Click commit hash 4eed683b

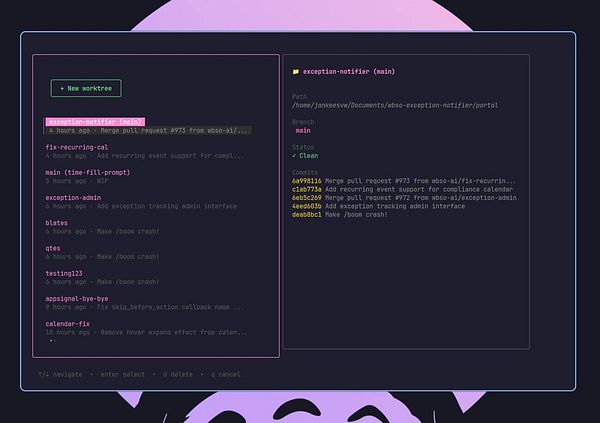307,206
